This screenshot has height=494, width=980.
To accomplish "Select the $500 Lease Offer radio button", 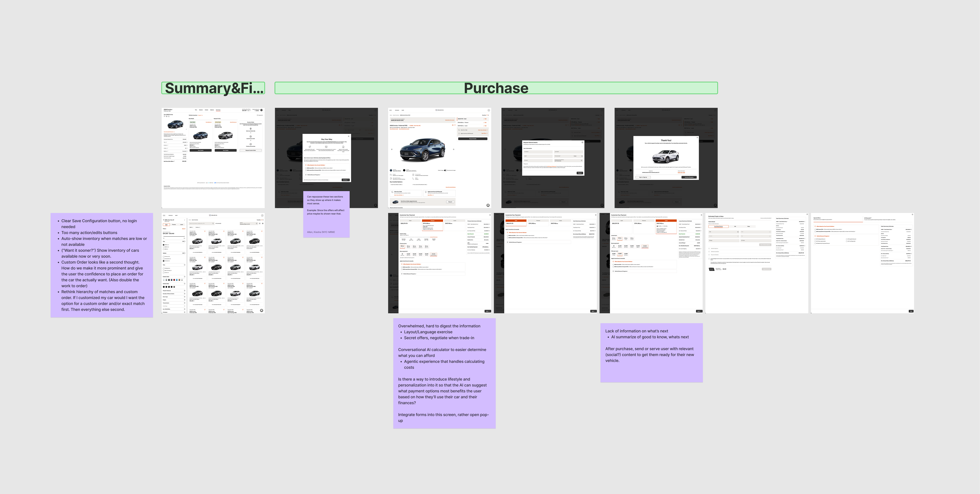I will [306, 168].
